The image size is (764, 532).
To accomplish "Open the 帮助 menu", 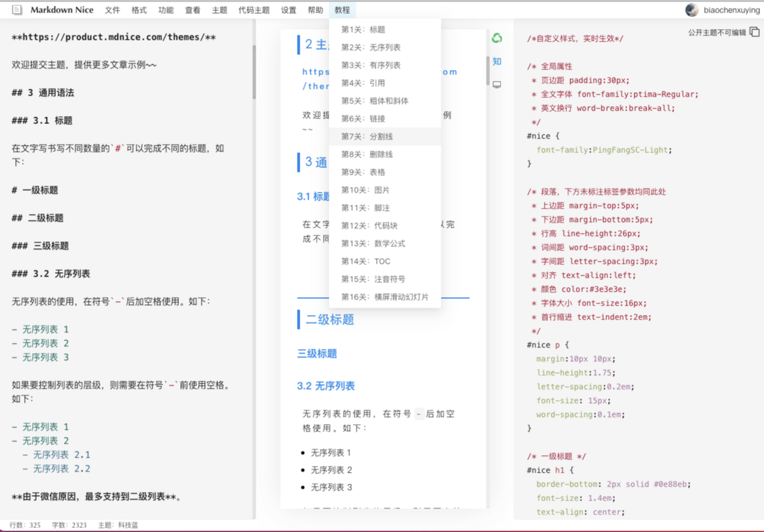I will [315, 10].
